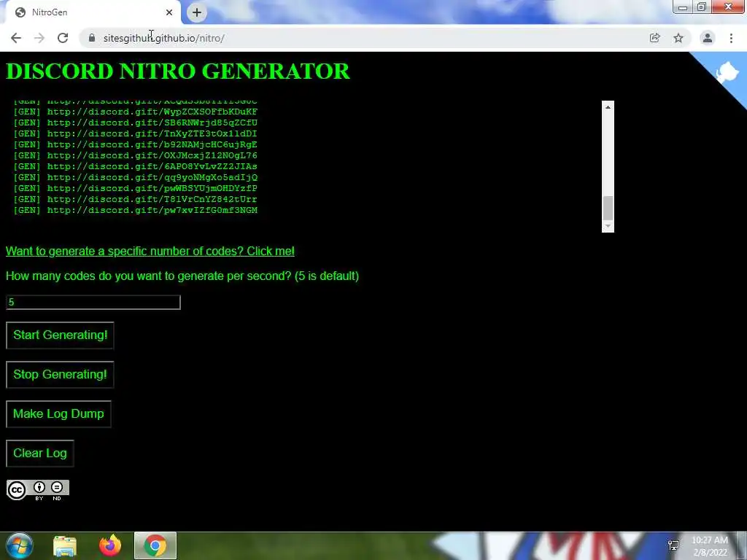The image size is (747, 560).
Task: Open 'Want to generate a specific number of codes' link
Action: tap(150, 251)
